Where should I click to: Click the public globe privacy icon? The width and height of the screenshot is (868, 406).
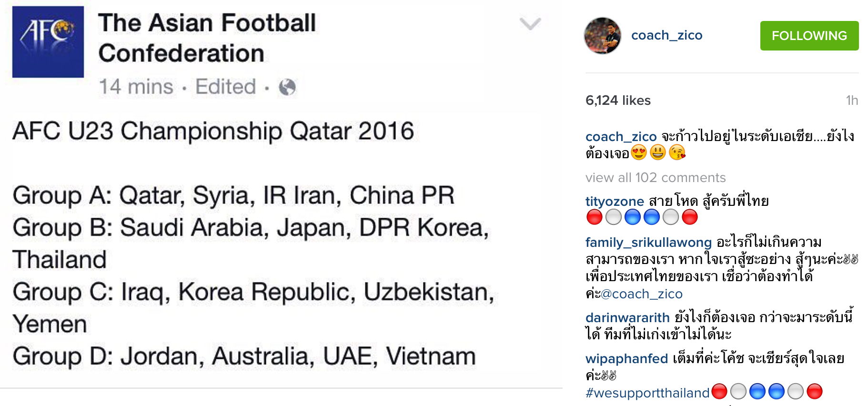(287, 87)
